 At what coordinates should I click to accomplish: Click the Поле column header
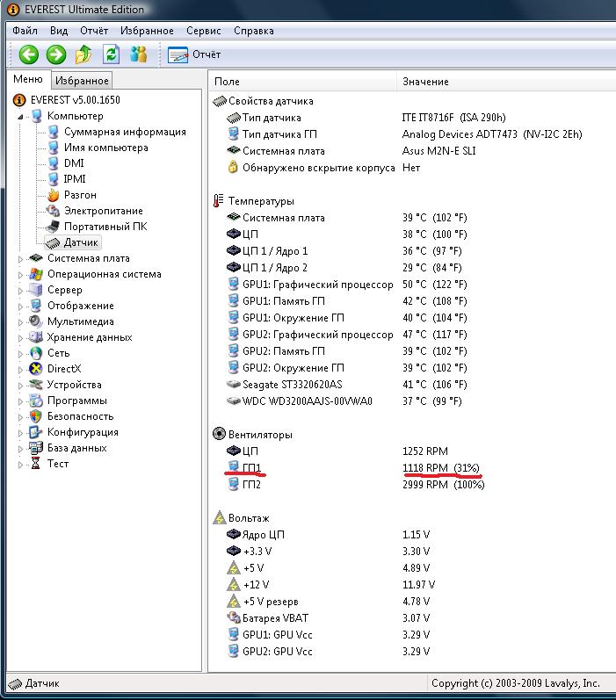pos(303,82)
